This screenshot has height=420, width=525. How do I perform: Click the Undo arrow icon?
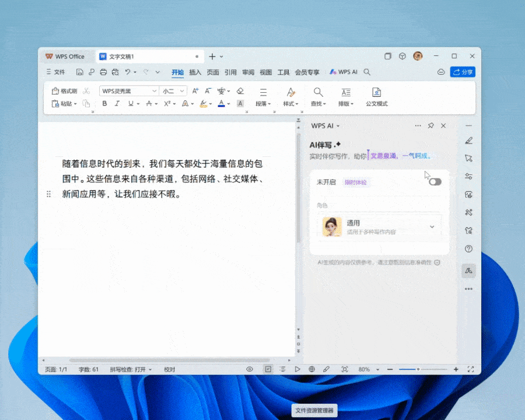128,72
